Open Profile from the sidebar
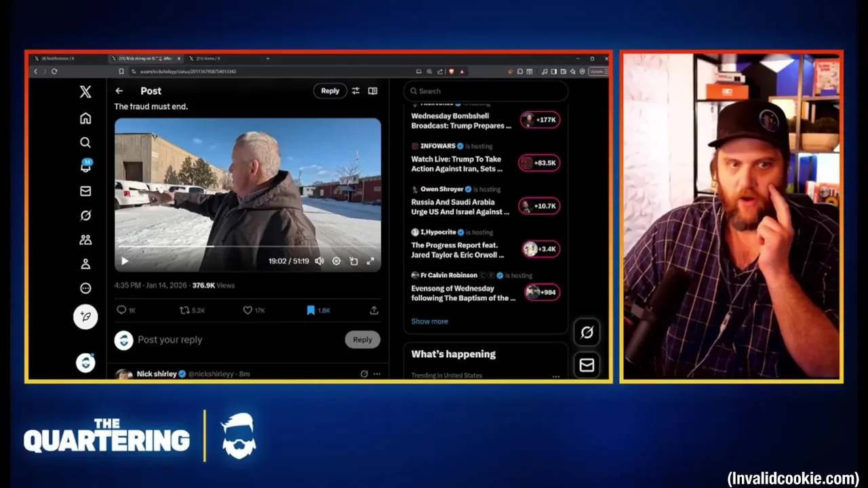This screenshot has width=868, height=488. (85, 264)
